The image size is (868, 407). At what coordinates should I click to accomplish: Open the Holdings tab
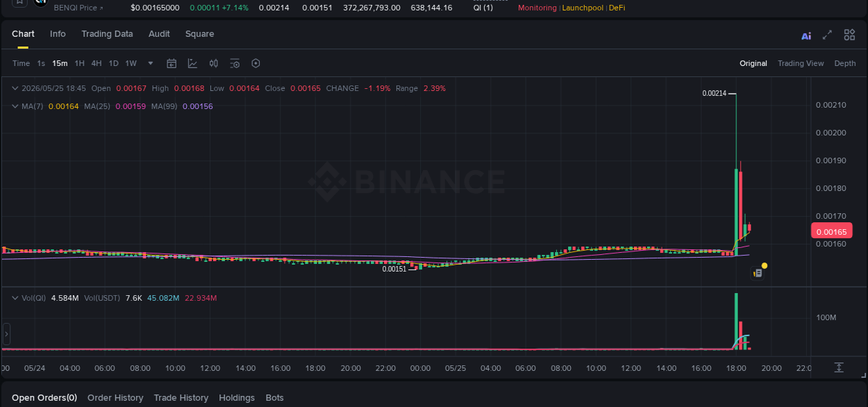click(x=237, y=398)
